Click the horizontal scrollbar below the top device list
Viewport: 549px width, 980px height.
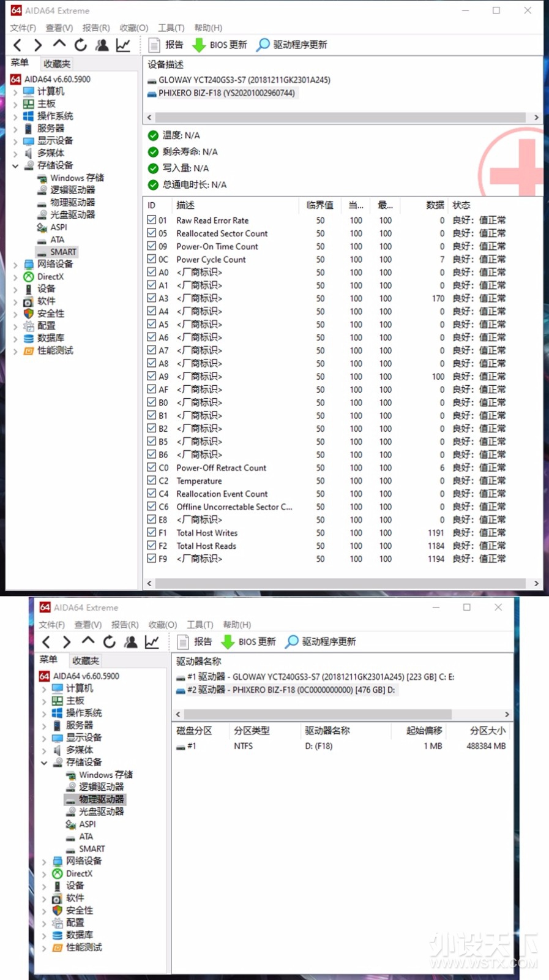point(340,118)
